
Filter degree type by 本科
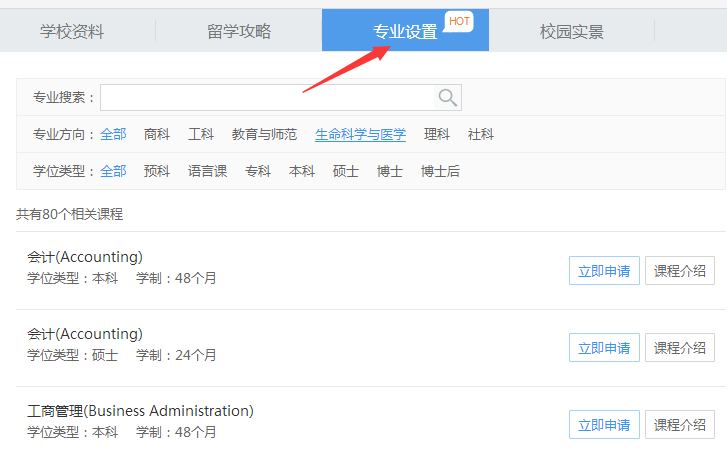point(302,171)
